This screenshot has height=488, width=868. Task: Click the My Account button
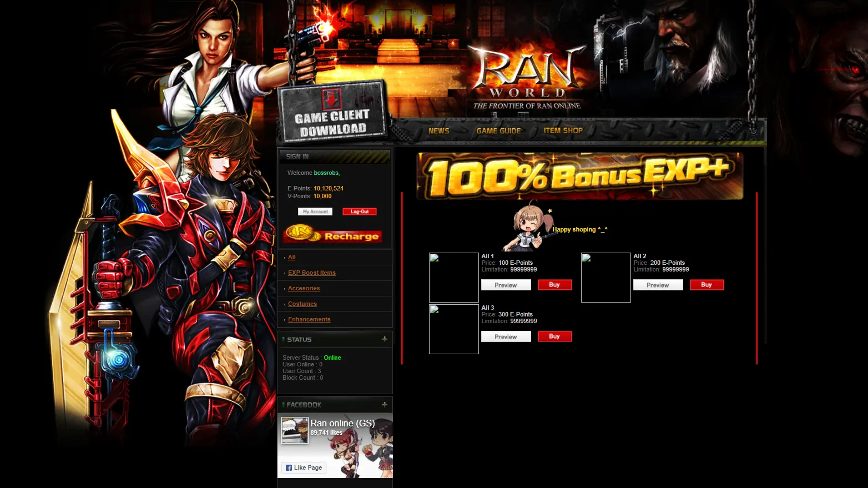[x=315, y=212]
